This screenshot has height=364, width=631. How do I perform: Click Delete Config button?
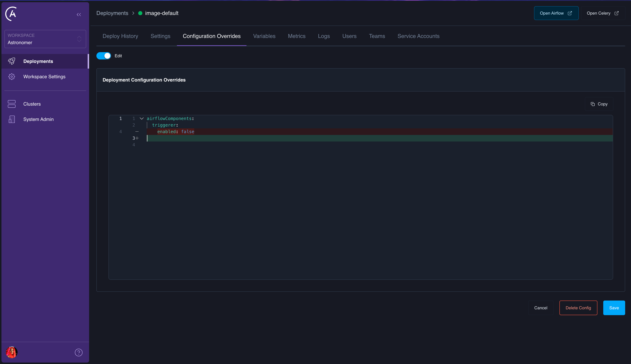coord(578,308)
